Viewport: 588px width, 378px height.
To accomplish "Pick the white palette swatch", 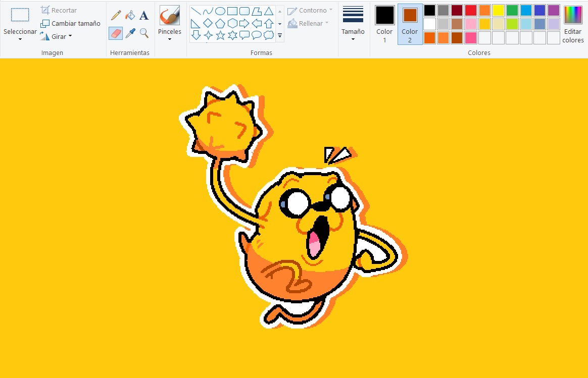I will tap(430, 24).
